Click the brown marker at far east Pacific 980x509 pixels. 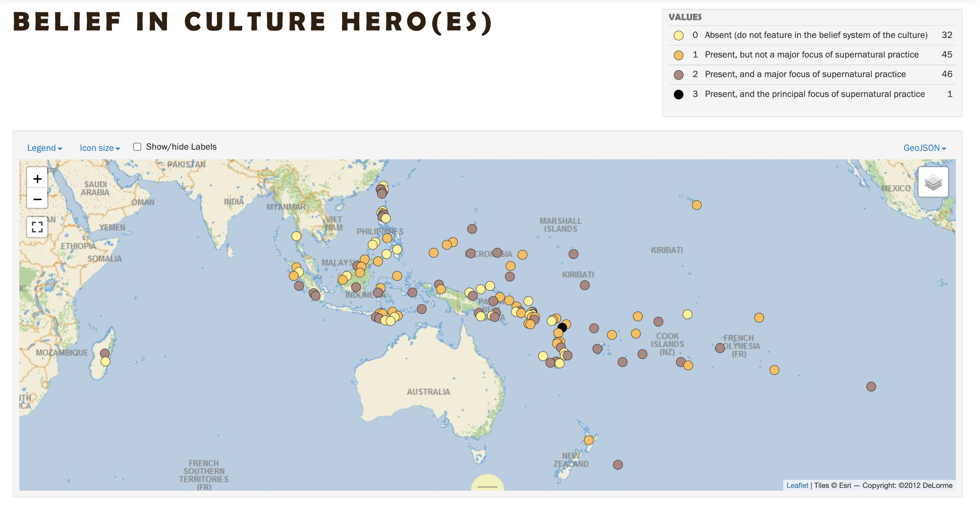871,387
